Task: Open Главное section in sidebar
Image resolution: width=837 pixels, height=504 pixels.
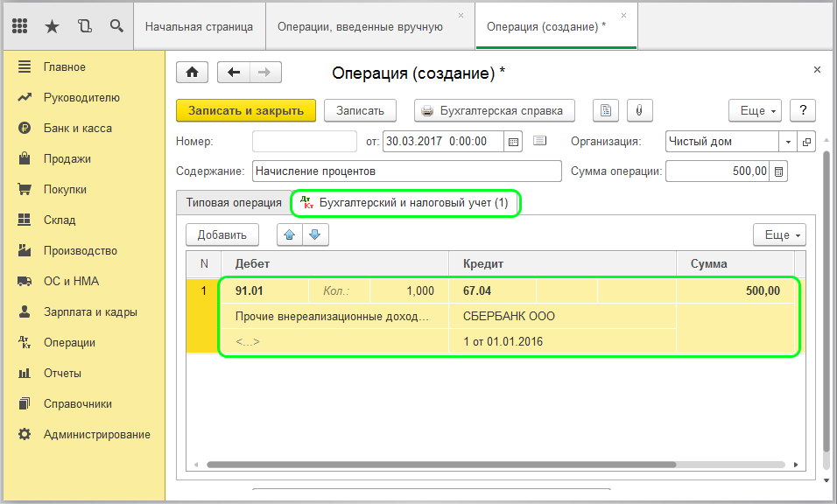Action: (x=65, y=67)
